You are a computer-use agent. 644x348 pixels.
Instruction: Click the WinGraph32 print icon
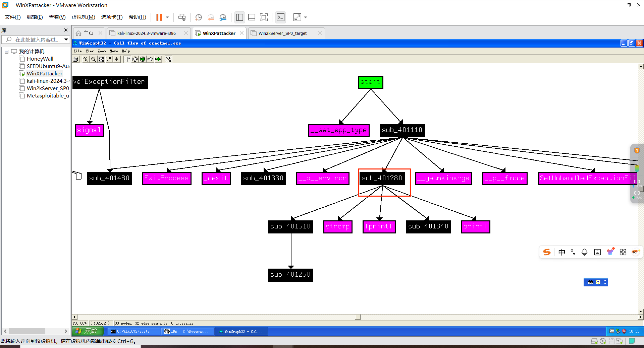[x=76, y=59]
